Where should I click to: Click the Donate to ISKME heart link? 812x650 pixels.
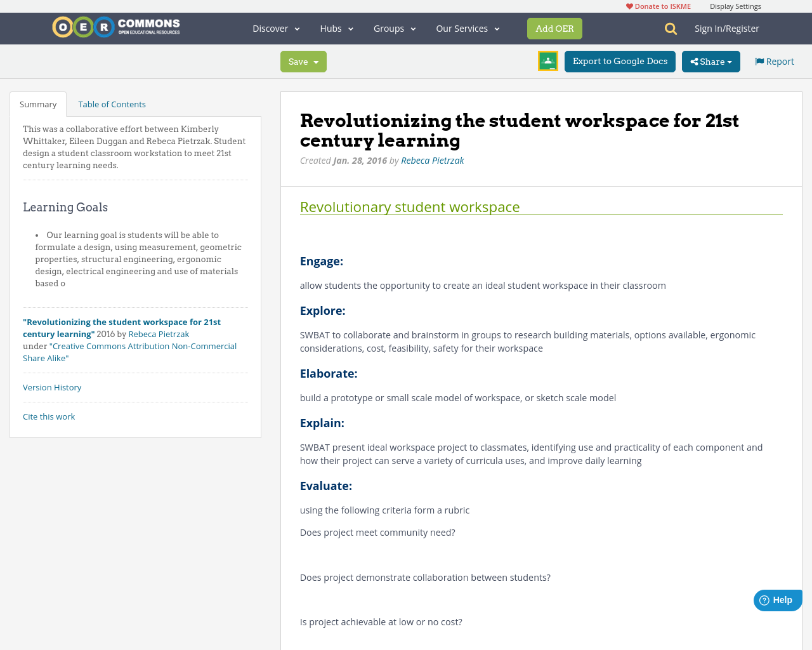pyautogui.click(x=658, y=6)
